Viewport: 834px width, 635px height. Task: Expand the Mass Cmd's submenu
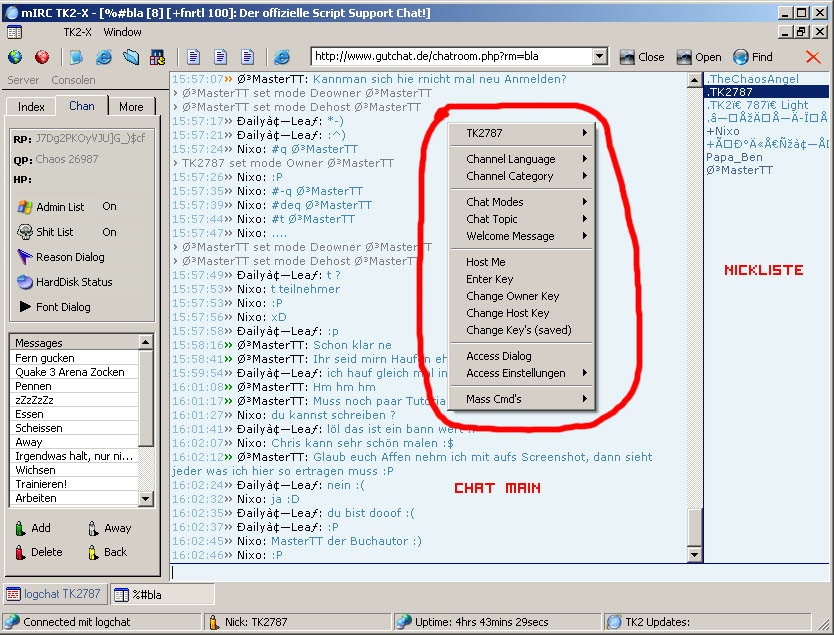[x=524, y=399]
